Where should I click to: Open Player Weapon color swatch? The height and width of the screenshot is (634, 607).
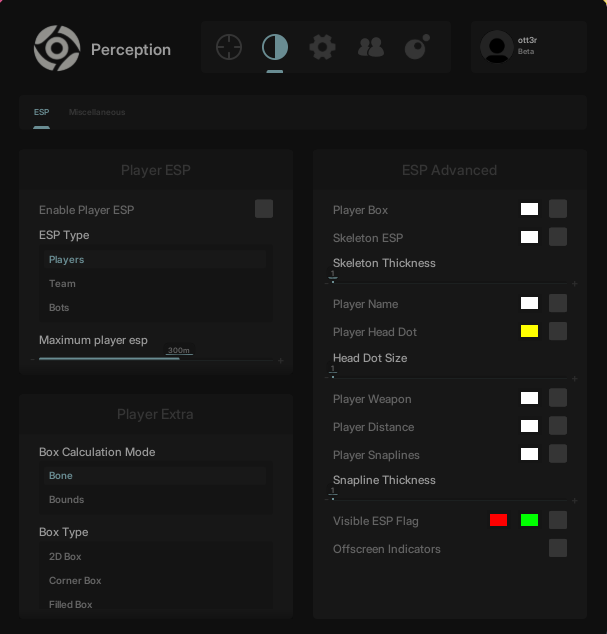529,398
